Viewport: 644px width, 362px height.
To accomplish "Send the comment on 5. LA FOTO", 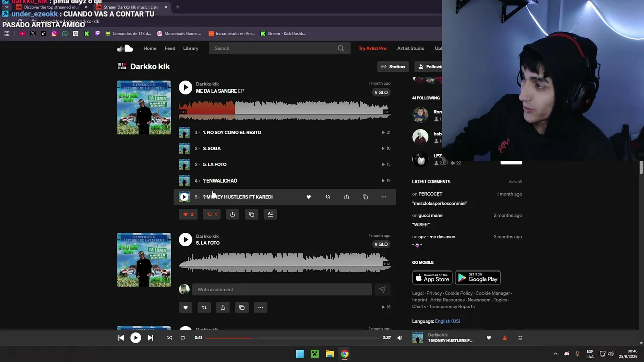I will (382, 289).
